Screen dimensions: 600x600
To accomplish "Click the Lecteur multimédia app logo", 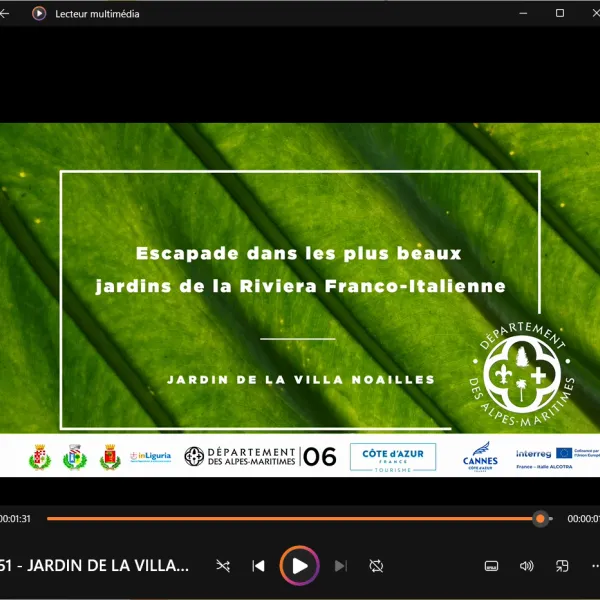I will point(39,14).
